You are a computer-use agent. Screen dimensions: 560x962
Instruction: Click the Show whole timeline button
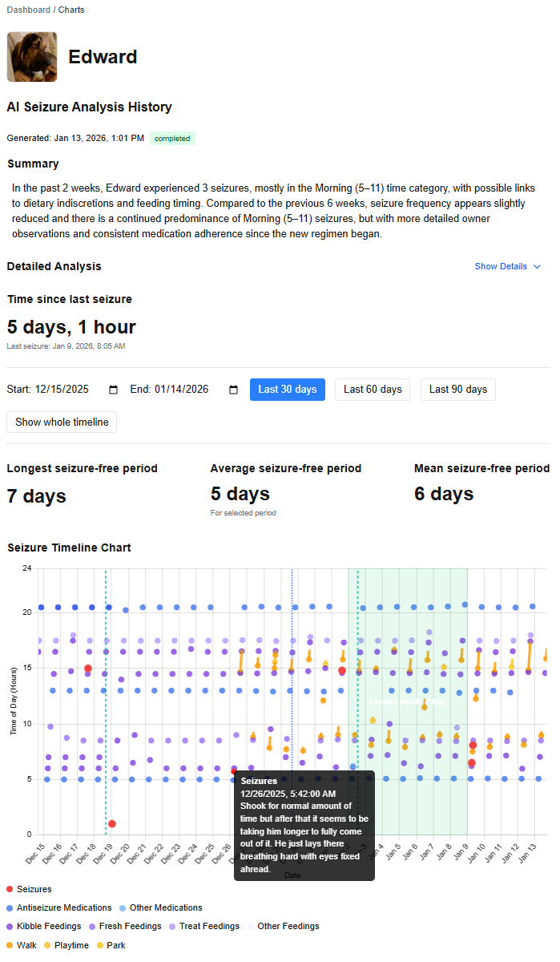[x=61, y=422]
